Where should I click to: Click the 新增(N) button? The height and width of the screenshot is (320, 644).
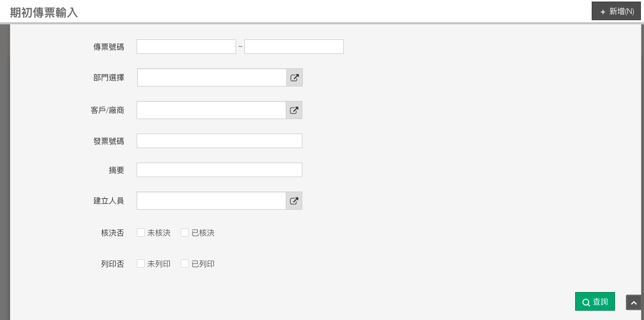(616, 11)
